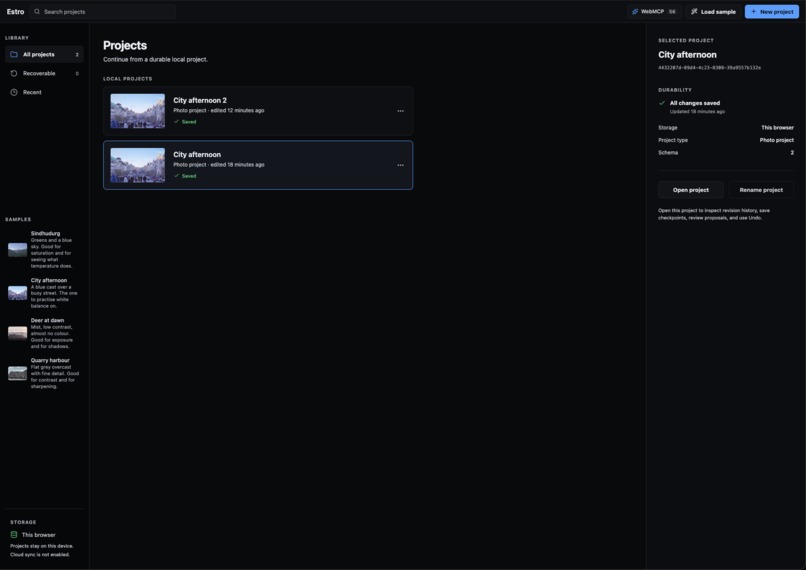Click the search magnifier icon

(x=37, y=11)
